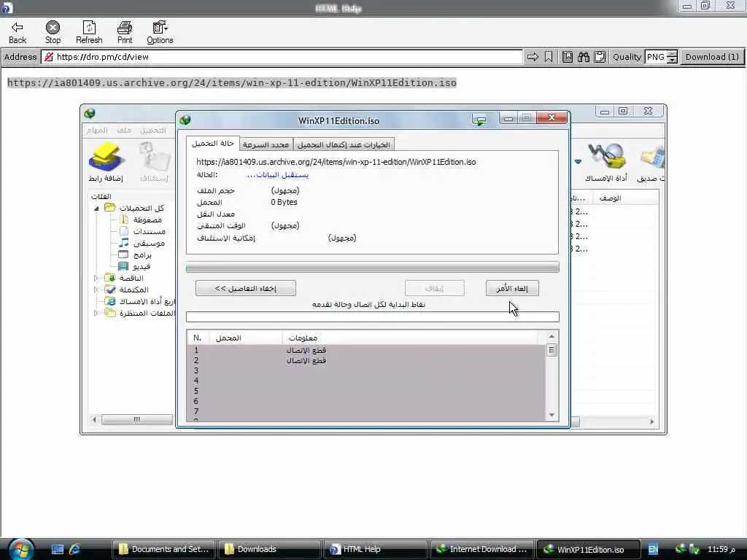Select the All Downloads folder icon
Viewport: 747px width, 560px height.
(x=110, y=208)
